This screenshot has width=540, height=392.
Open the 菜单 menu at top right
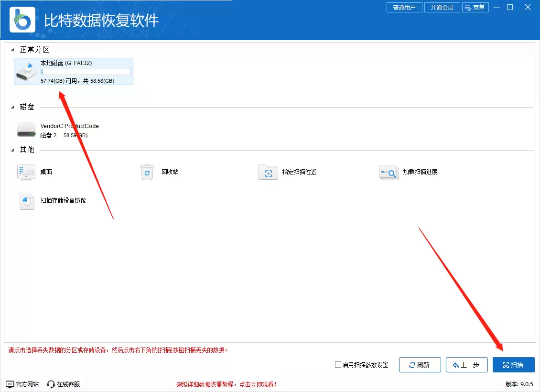pyautogui.click(x=475, y=7)
